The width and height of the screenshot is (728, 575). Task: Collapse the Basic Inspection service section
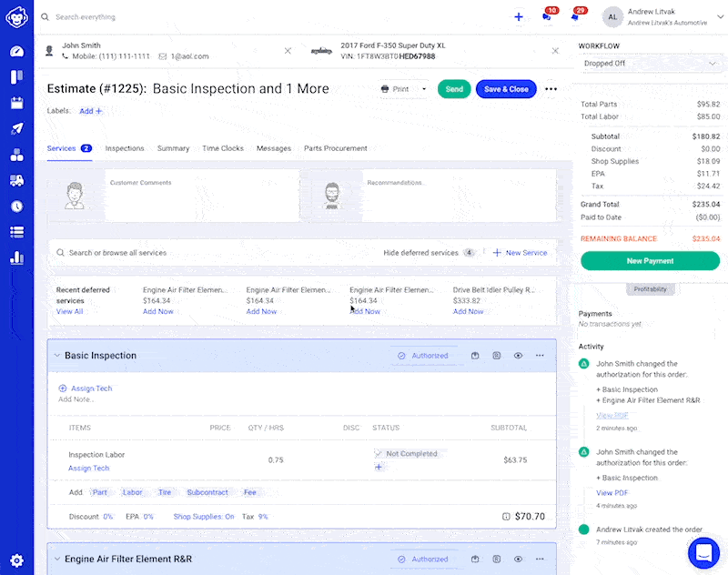point(56,356)
